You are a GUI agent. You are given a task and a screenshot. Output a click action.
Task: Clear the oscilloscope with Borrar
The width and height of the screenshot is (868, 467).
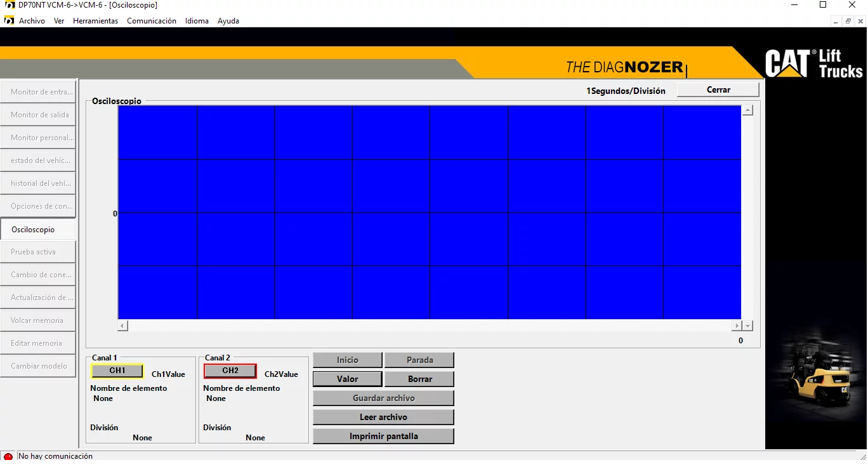(419, 378)
